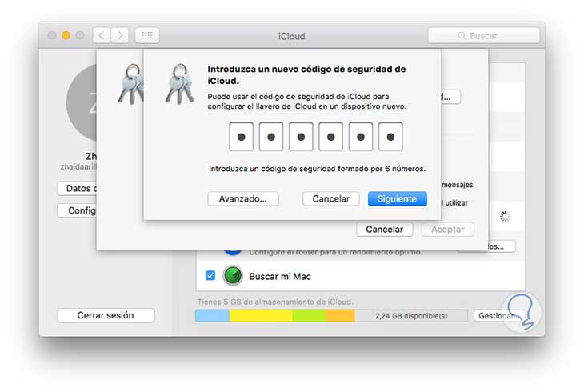This screenshot has width=584, height=392.
Task: Click the iCloud window title
Action: click(292, 36)
